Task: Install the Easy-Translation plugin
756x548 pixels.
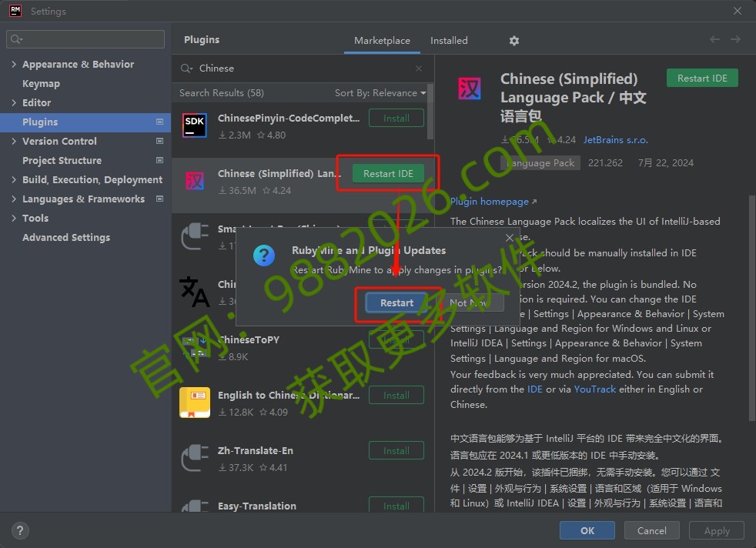Action: 396,505
